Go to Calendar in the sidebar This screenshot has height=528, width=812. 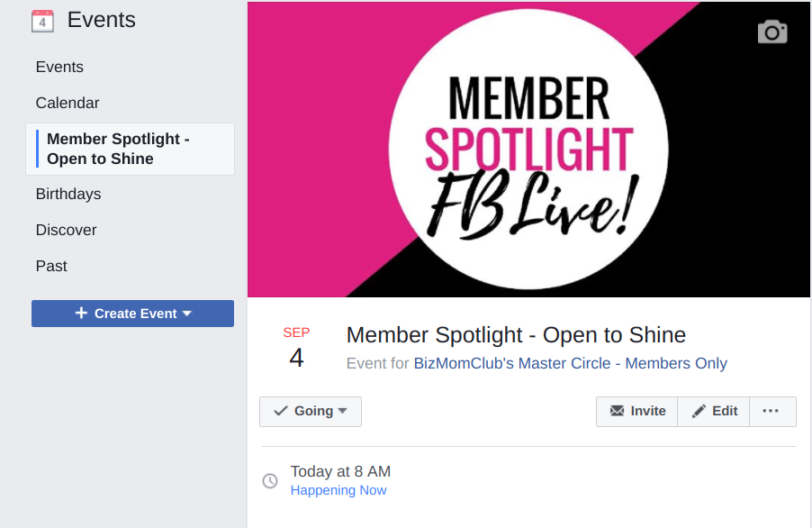(68, 104)
